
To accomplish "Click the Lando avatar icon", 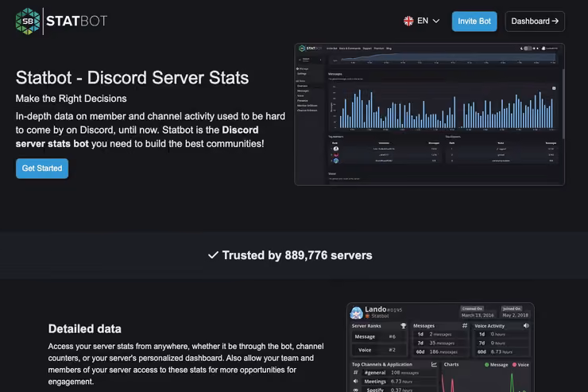I will [x=356, y=312].
